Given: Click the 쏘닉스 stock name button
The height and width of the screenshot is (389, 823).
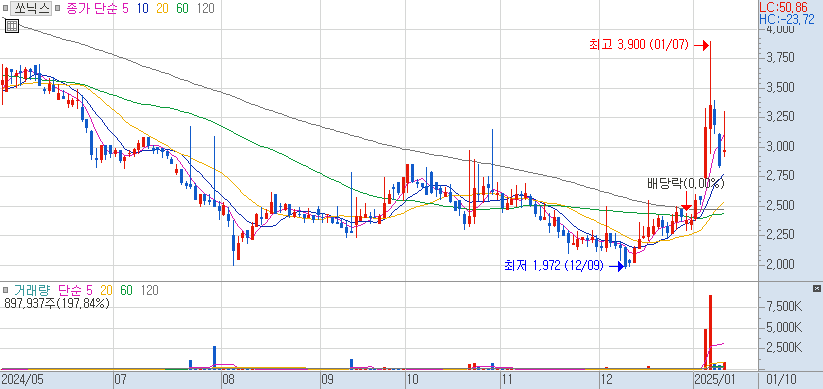Looking at the screenshot, I should 31,8.
